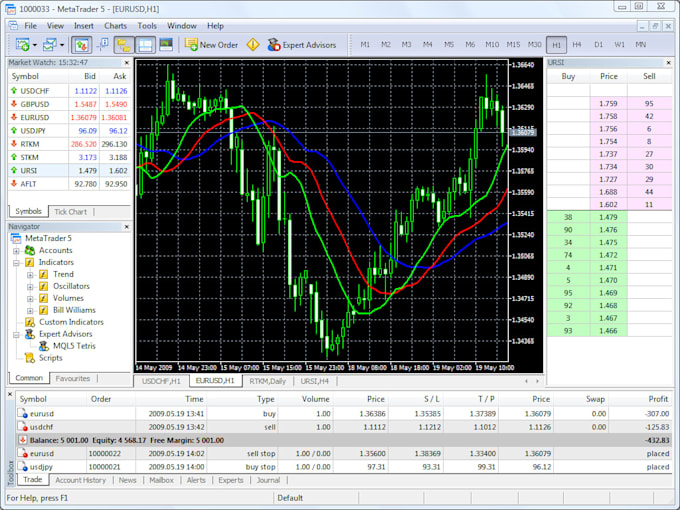
Task: Select the M5 timeframe
Action: (449, 45)
